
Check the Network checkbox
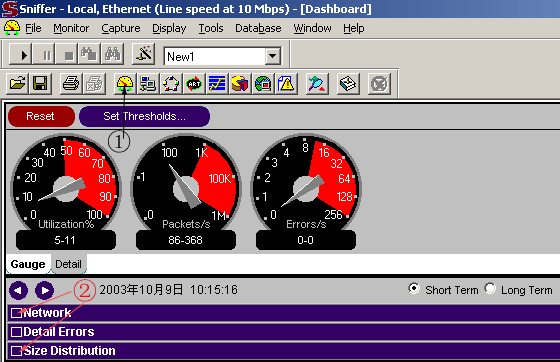click(x=16, y=313)
